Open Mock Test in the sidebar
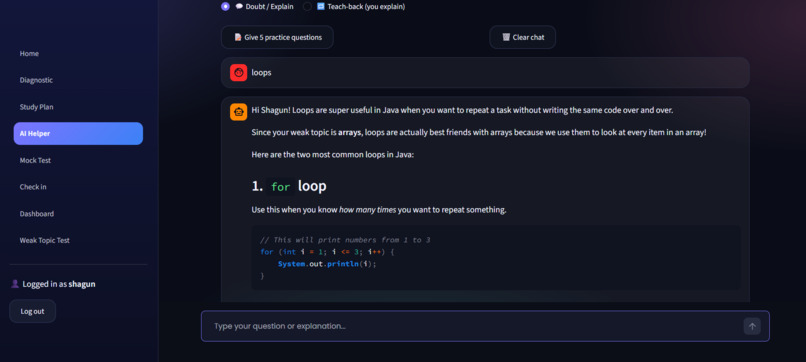 [x=35, y=160]
